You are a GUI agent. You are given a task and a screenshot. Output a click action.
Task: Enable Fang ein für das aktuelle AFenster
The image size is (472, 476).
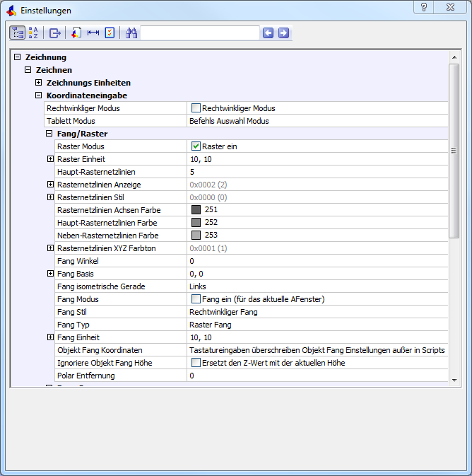[x=196, y=299]
